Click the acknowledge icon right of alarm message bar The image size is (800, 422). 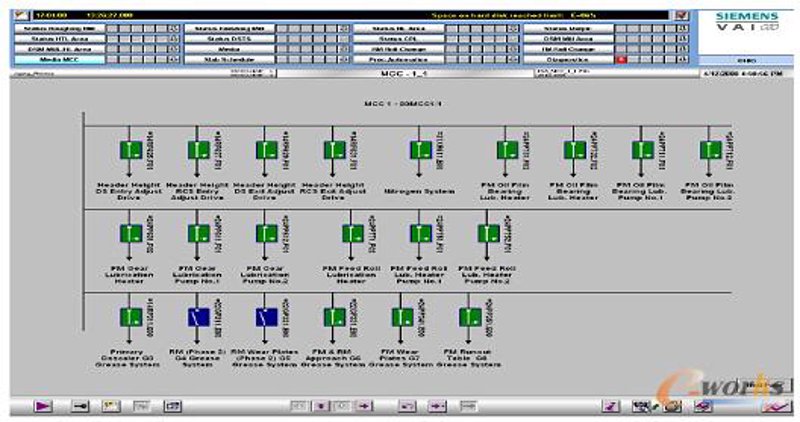point(682,15)
